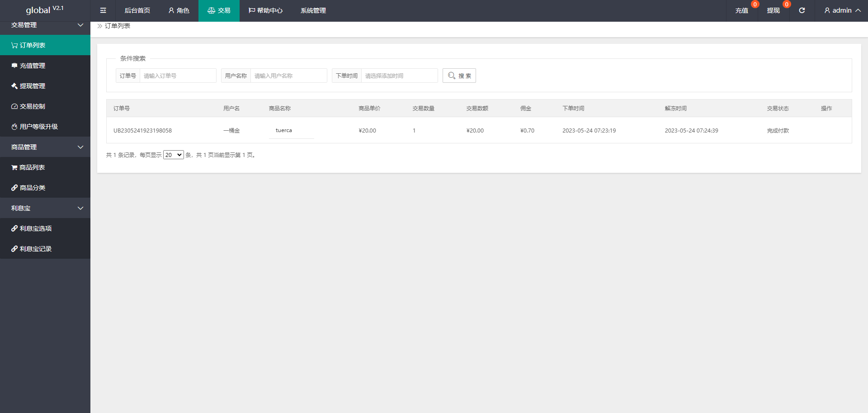Open 利息宝选项 in sidebar
Viewport: 868px width, 413px height.
point(36,228)
